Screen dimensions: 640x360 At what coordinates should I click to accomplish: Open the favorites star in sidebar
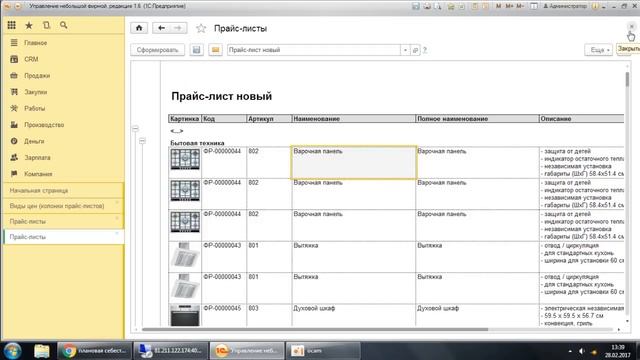tap(29, 25)
